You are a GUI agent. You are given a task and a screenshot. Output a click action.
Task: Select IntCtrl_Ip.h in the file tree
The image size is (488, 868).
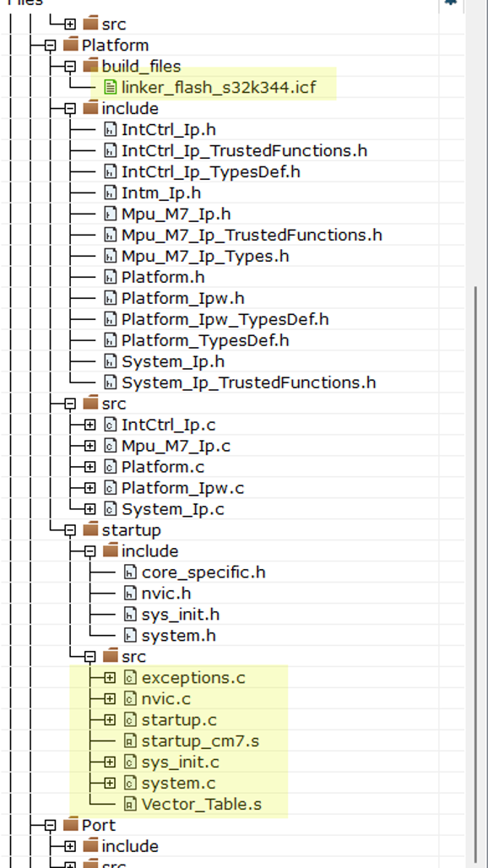point(169,130)
